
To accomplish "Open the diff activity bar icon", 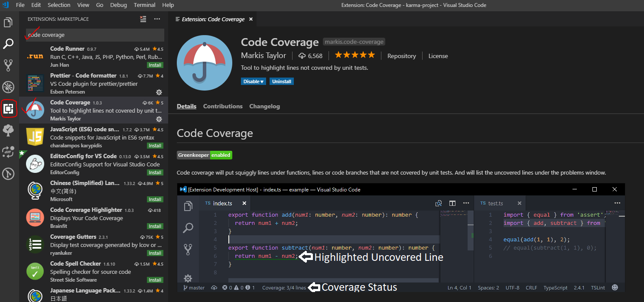I will tap(8, 152).
